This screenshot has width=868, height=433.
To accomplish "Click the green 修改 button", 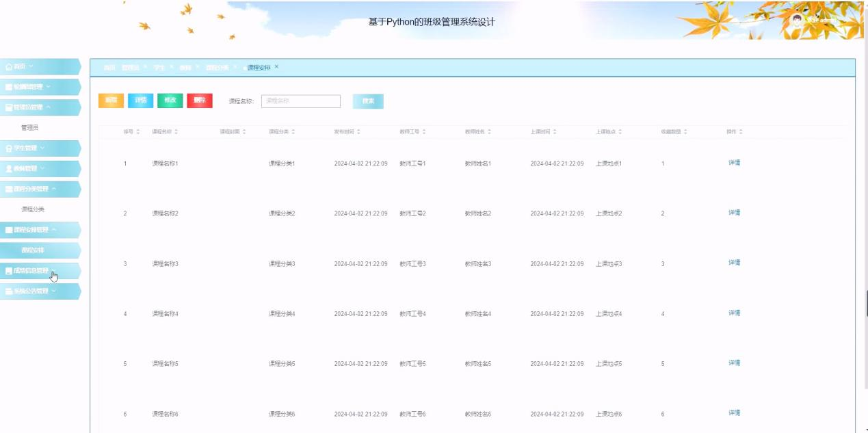I will pos(170,101).
